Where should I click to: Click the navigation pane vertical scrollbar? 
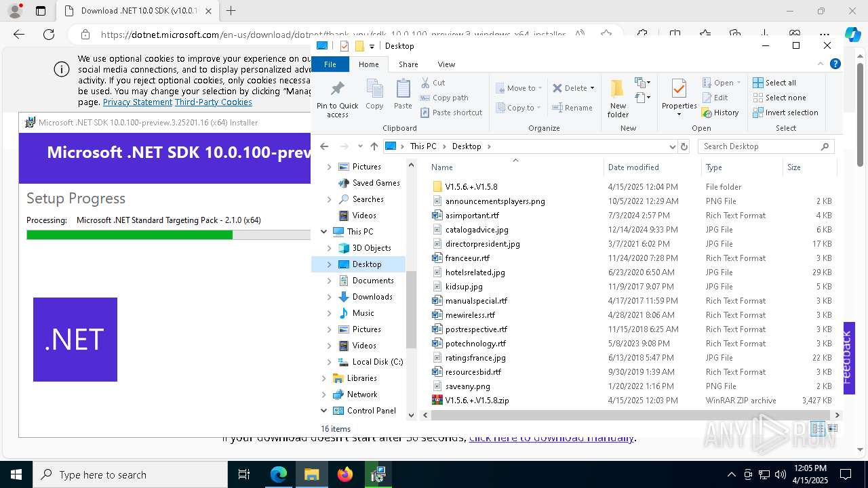(411, 309)
